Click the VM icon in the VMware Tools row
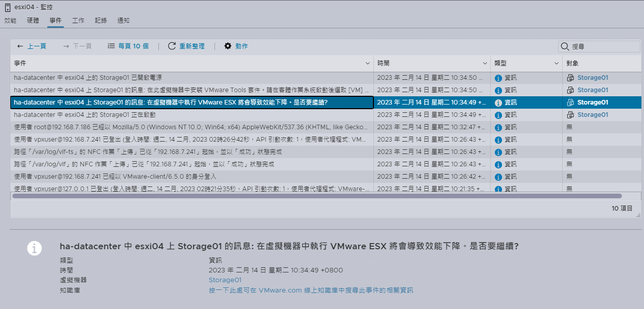Screen dimensions: 644x309 (570, 91)
